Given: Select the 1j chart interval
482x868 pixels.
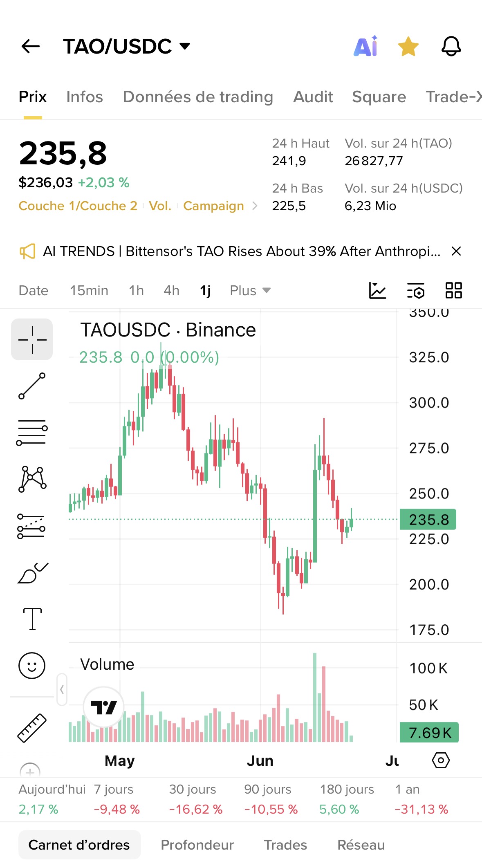Looking at the screenshot, I should (x=205, y=291).
